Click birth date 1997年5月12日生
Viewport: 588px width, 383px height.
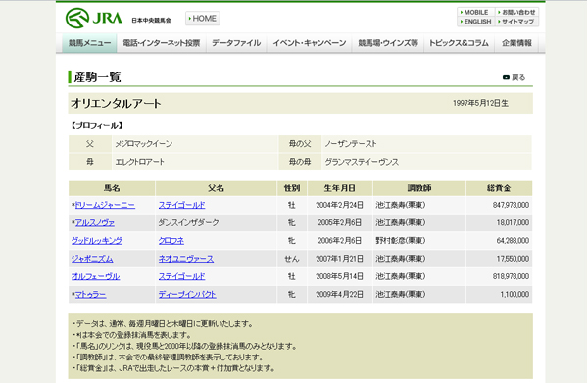click(480, 103)
